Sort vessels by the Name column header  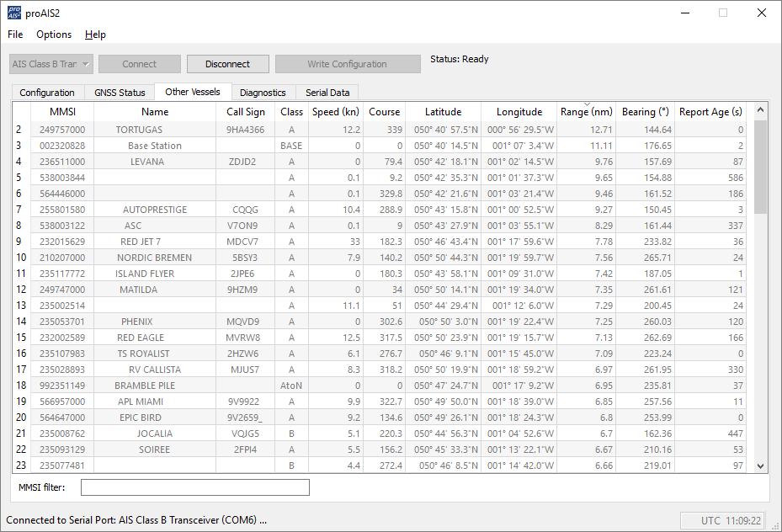click(155, 112)
